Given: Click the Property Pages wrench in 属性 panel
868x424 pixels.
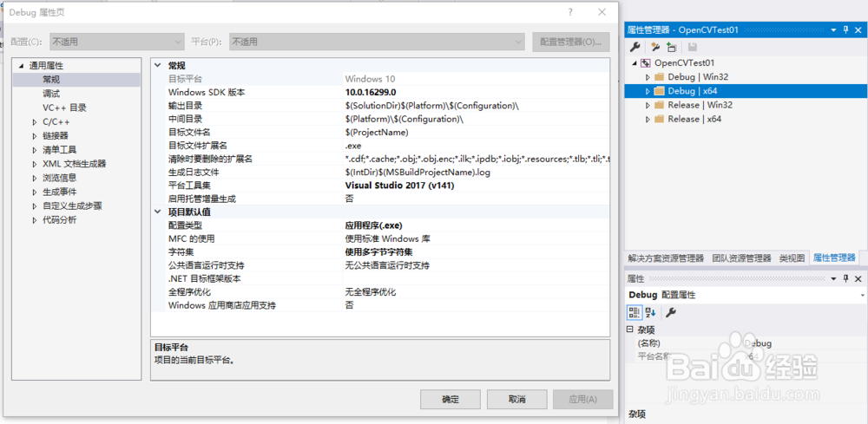Looking at the screenshot, I should click(x=670, y=313).
